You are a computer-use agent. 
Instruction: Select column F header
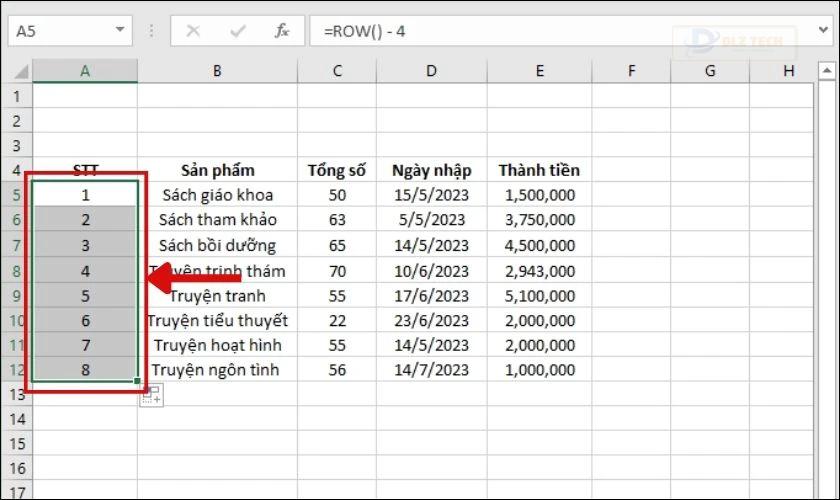pos(631,71)
